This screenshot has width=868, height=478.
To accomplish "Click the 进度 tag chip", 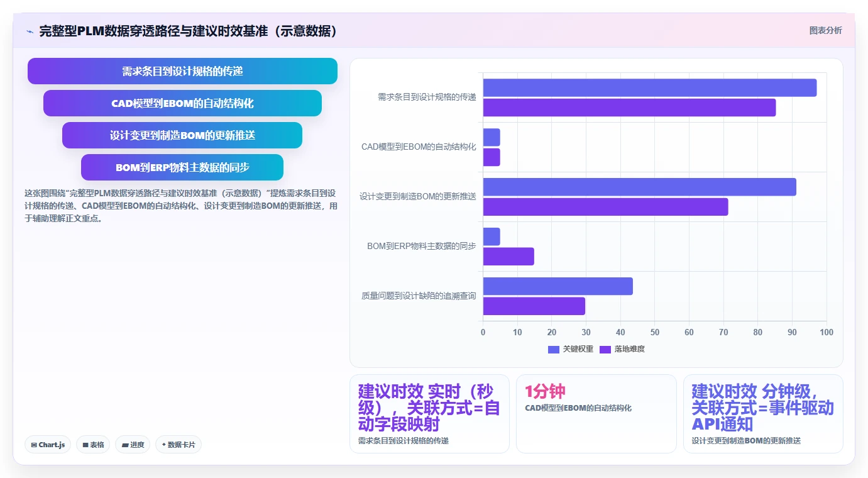I will (x=133, y=445).
